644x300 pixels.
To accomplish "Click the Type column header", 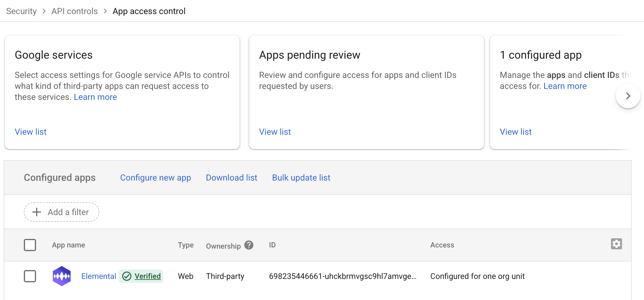I will [x=186, y=245].
